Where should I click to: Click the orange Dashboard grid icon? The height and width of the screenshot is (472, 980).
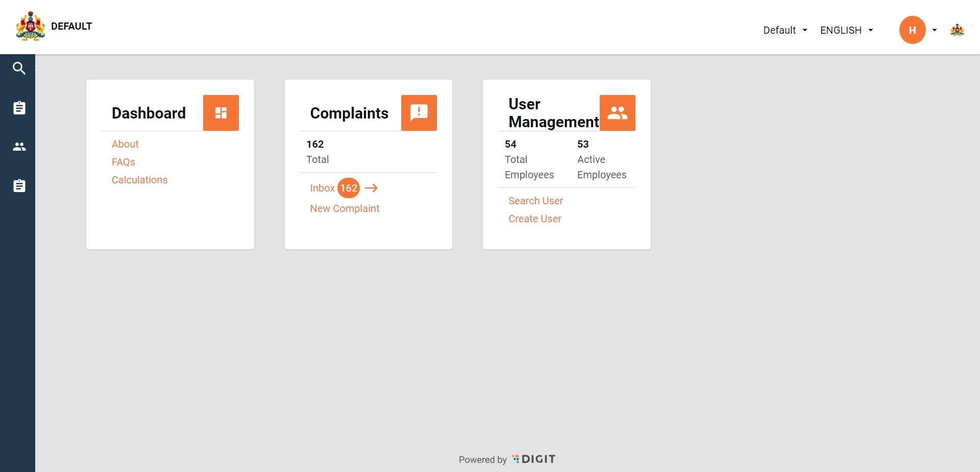pos(220,113)
